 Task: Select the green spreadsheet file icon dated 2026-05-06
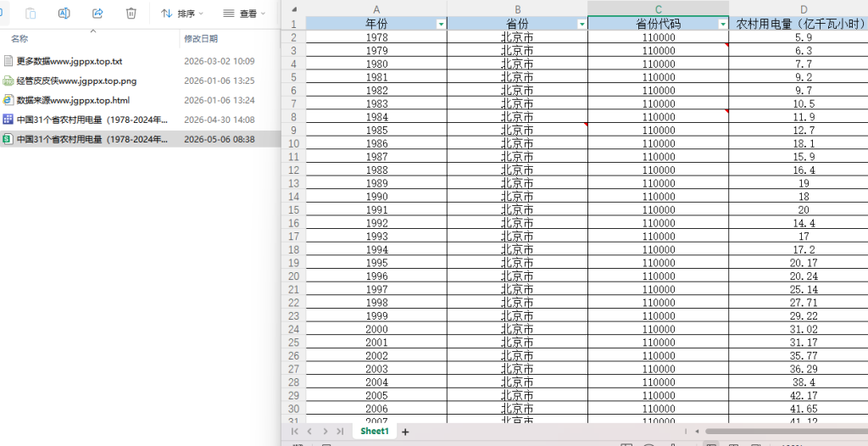8,139
